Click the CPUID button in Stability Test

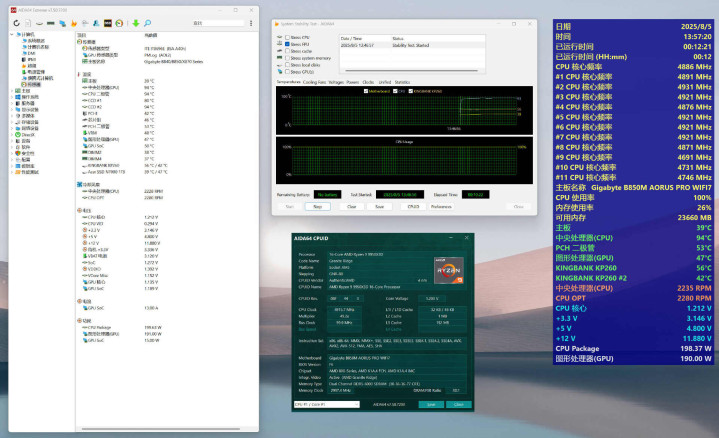(413, 207)
